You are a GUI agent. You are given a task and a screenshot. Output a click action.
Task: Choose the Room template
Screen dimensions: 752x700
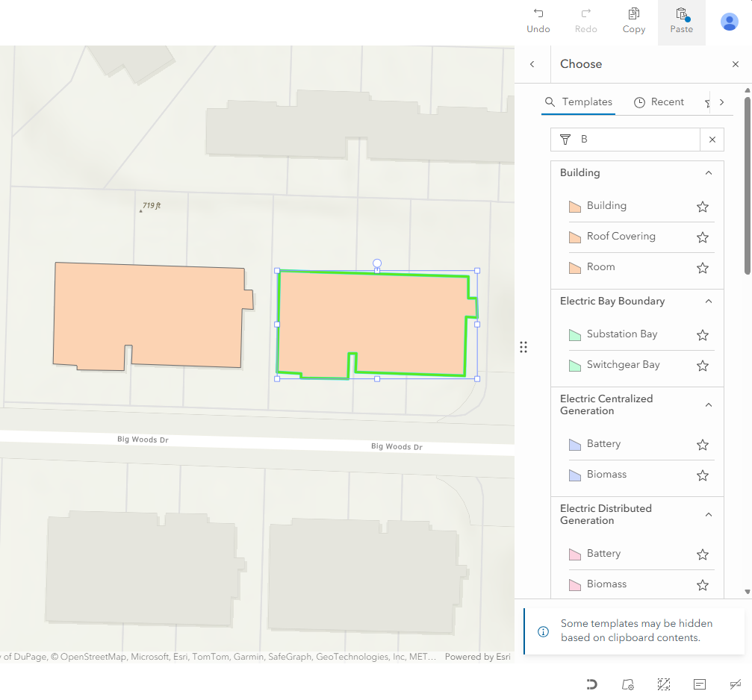click(600, 267)
